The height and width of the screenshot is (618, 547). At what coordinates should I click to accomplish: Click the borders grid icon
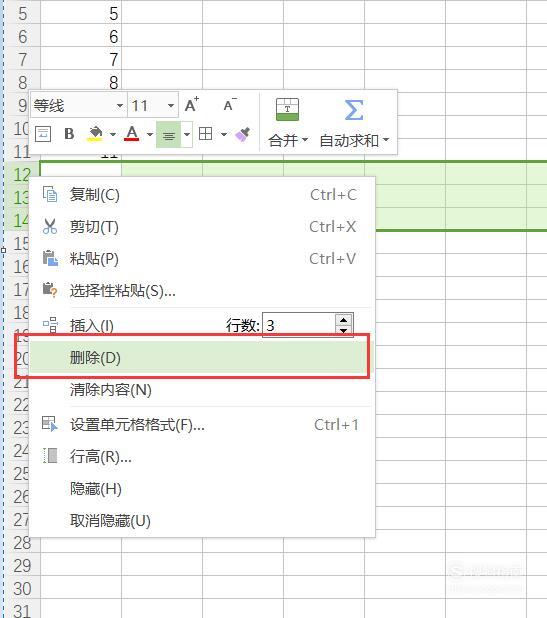[205, 134]
